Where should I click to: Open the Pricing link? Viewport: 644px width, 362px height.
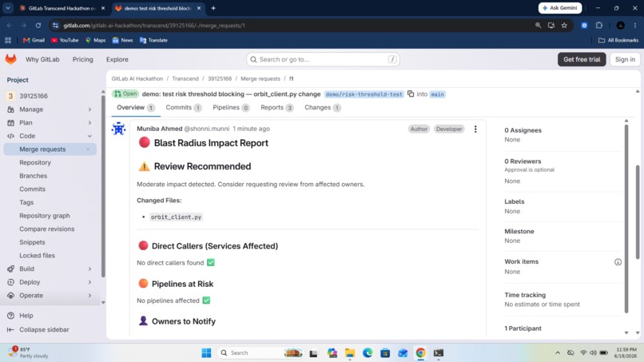(x=82, y=59)
